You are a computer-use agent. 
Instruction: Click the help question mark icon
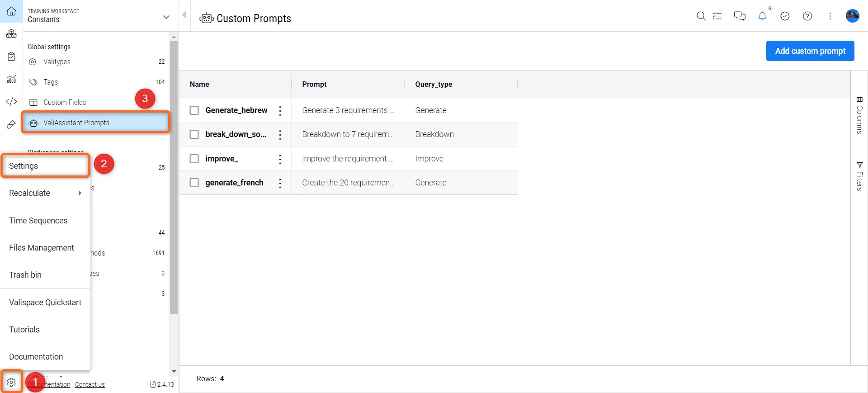coord(807,16)
